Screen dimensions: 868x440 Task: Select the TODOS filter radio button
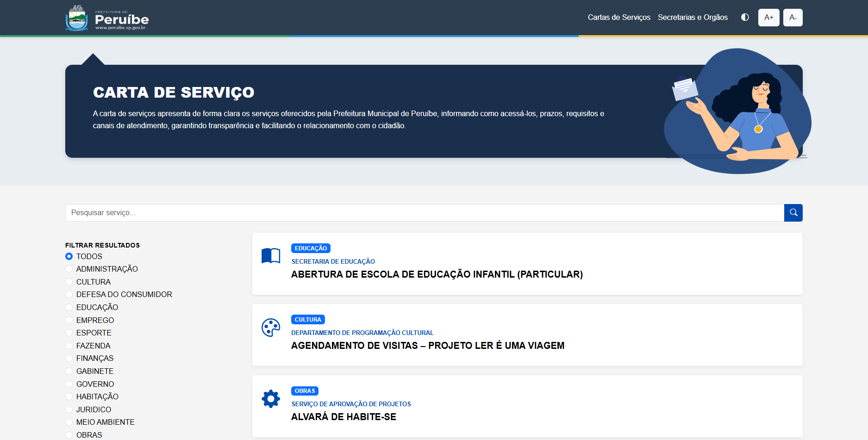69,256
